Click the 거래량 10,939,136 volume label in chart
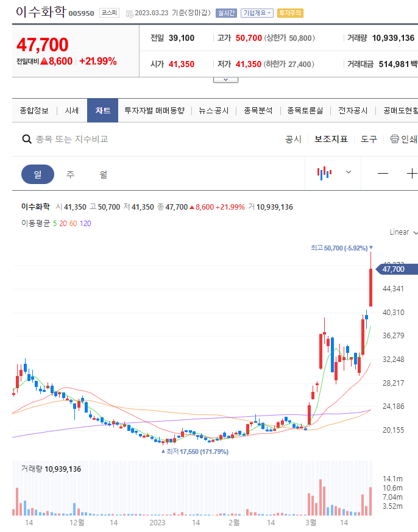418x532 pixels. pos(51,469)
